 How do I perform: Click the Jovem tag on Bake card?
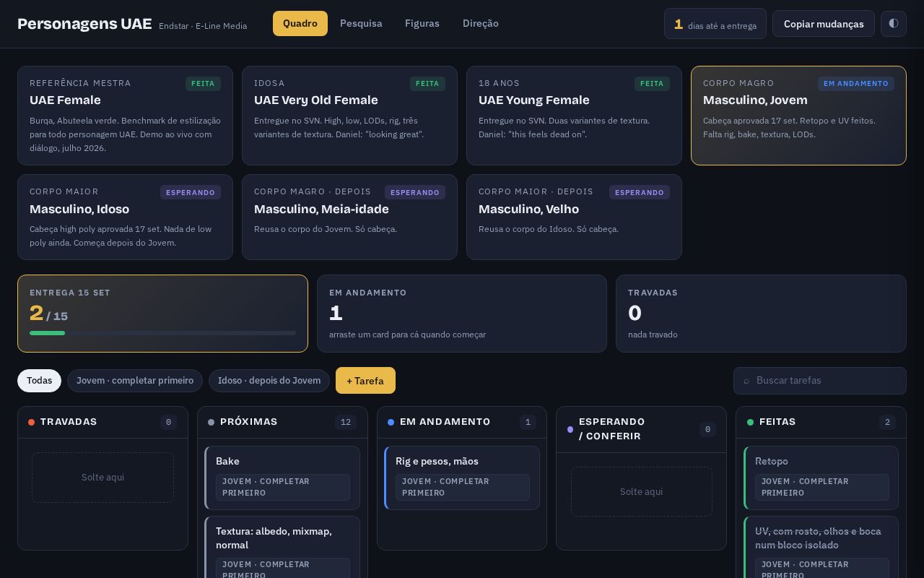tap(283, 487)
